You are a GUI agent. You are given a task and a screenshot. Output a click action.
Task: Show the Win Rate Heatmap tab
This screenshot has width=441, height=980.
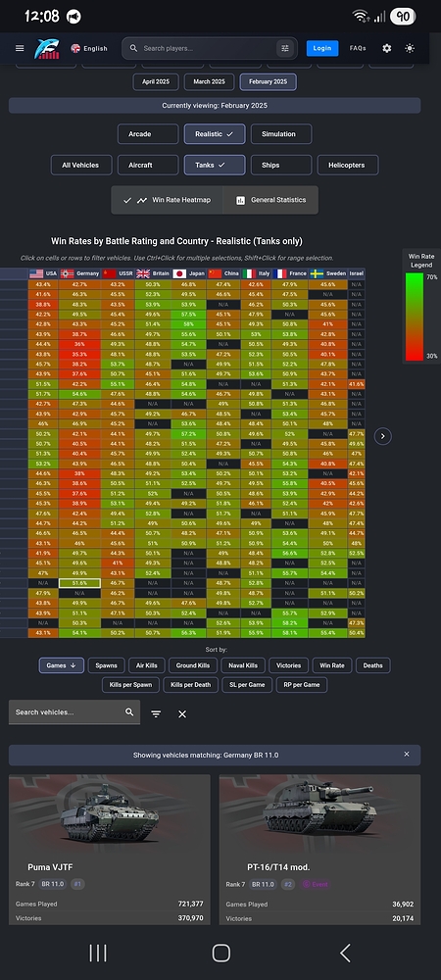coord(167,200)
